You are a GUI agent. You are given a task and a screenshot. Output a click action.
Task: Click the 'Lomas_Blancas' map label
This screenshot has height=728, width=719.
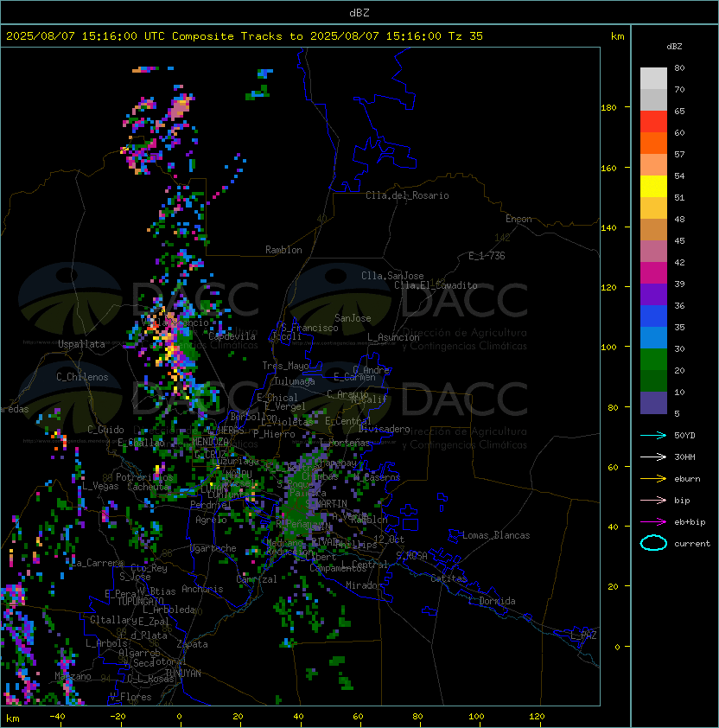496,535
